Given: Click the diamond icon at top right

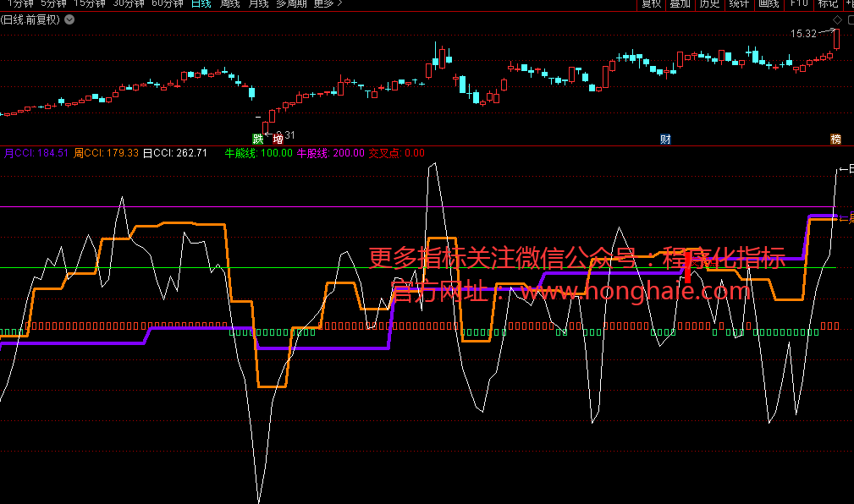Looking at the screenshot, I should [837, 19].
